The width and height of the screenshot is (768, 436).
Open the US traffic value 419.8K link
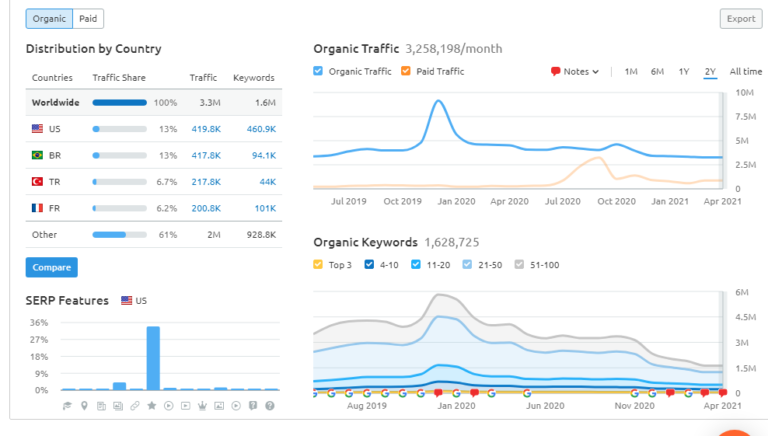pyautogui.click(x=205, y=129)
